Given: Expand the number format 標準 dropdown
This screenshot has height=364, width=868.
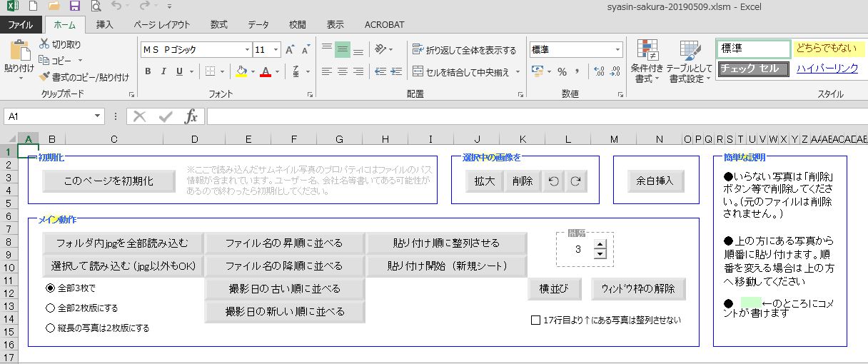Looking at the screenshot, I should (617, 50).
